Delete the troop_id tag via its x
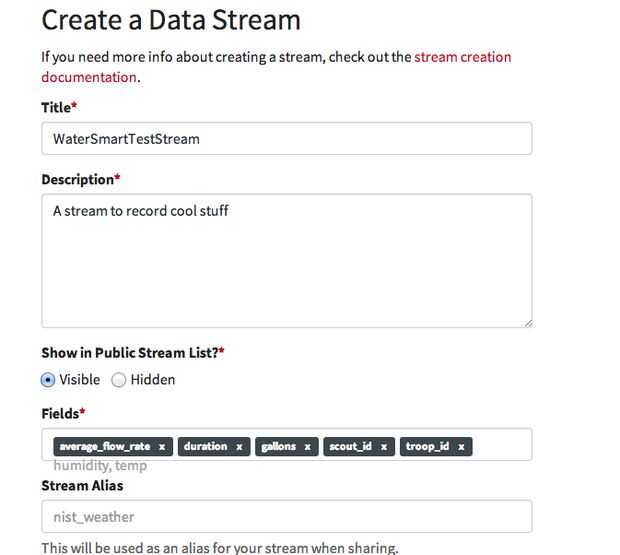The width and height of the screenshot is (620, 555). click(461, 446)
